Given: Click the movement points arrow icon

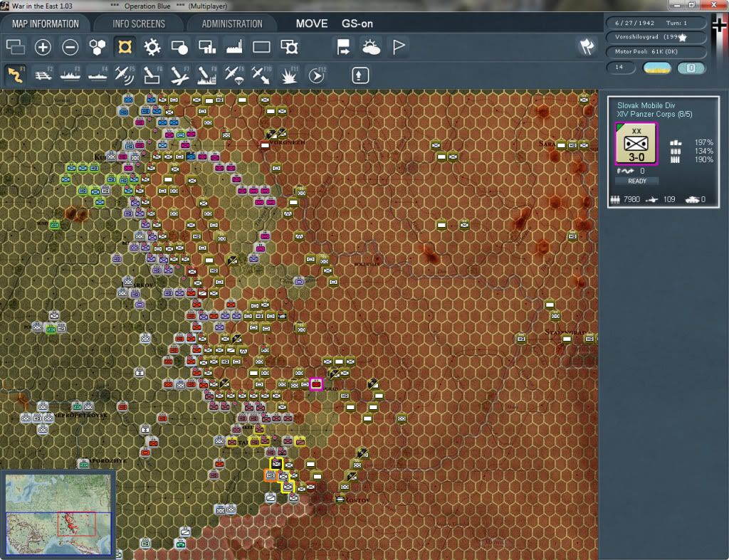Looking at the screenshot, I should click(625, 171).
